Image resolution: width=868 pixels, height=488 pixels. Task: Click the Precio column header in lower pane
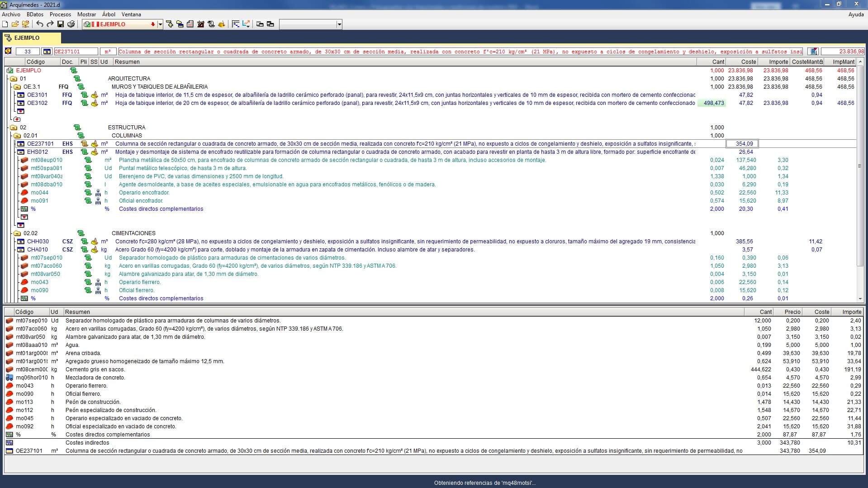pos(787,312)
